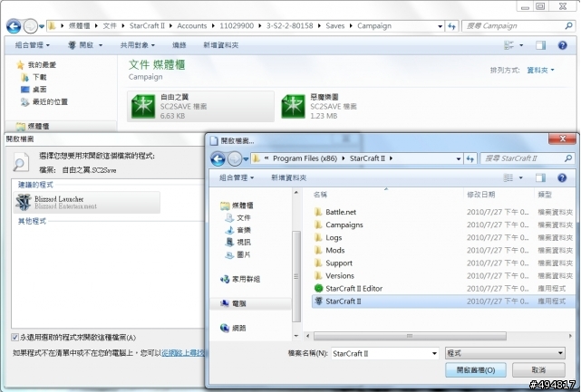The image size is (581, 392).
Task: Toggle preview pane in Campaign window
Action: 540,45
